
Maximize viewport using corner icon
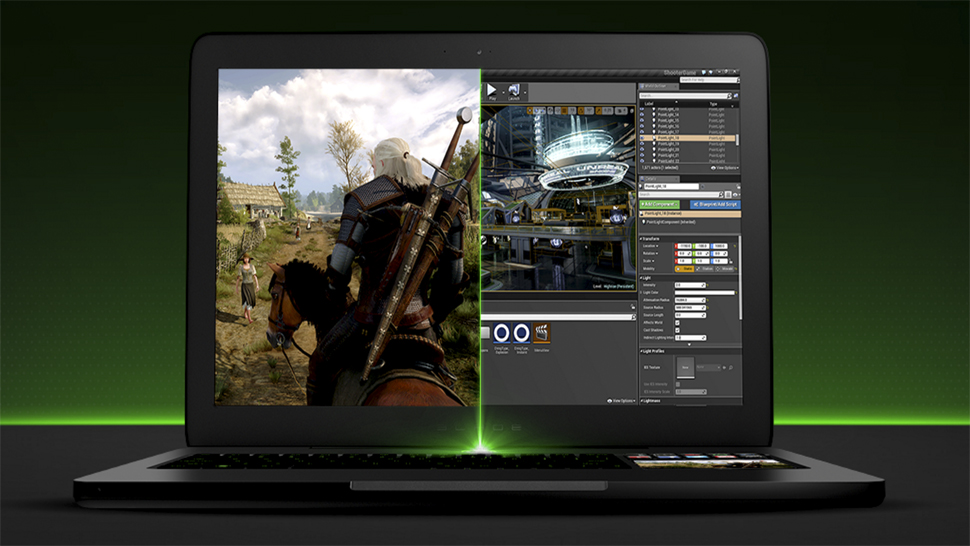click(x=632, y=111)
